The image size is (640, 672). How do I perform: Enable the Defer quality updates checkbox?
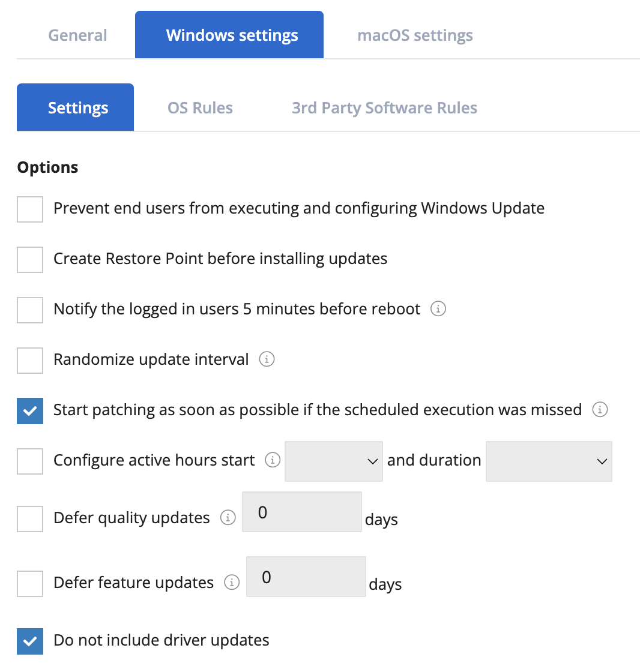(30, 518)
